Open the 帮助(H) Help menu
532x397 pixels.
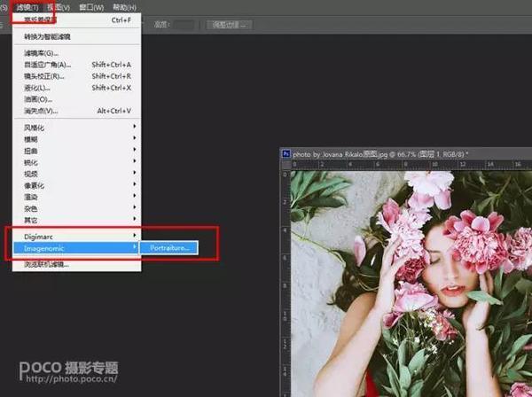(124, 7)
